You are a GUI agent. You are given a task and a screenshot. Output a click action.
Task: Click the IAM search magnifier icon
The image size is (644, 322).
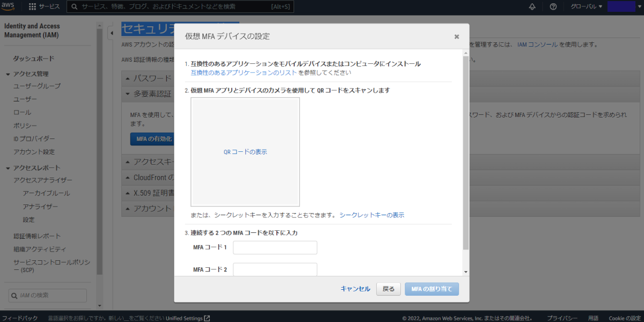pos(14,295)
